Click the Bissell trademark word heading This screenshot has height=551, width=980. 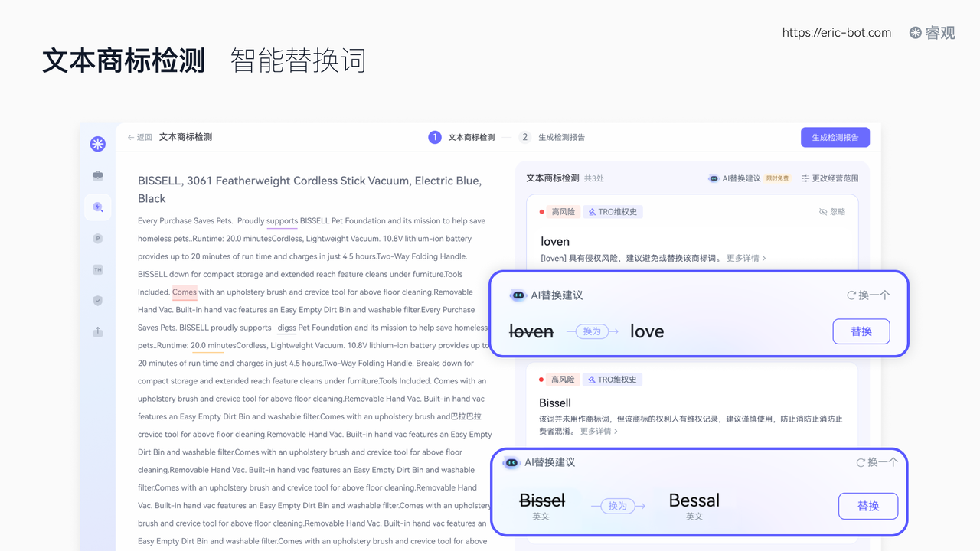click(x=555, y=403)
